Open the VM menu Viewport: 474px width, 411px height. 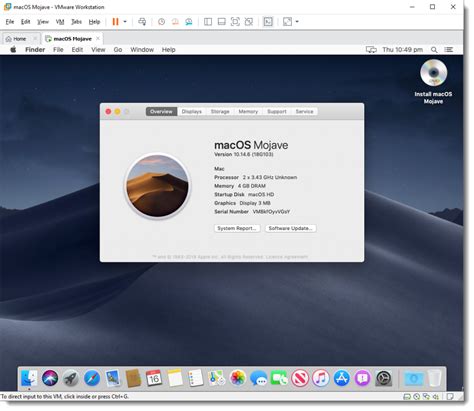pyautogui.click(x=60, y=22)
